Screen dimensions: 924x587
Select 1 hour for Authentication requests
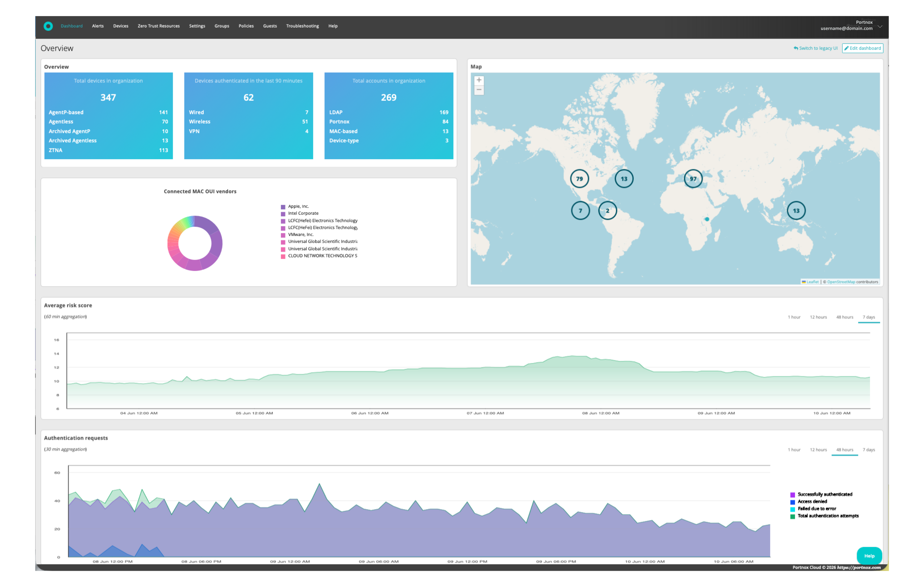[x=794, y=450]
